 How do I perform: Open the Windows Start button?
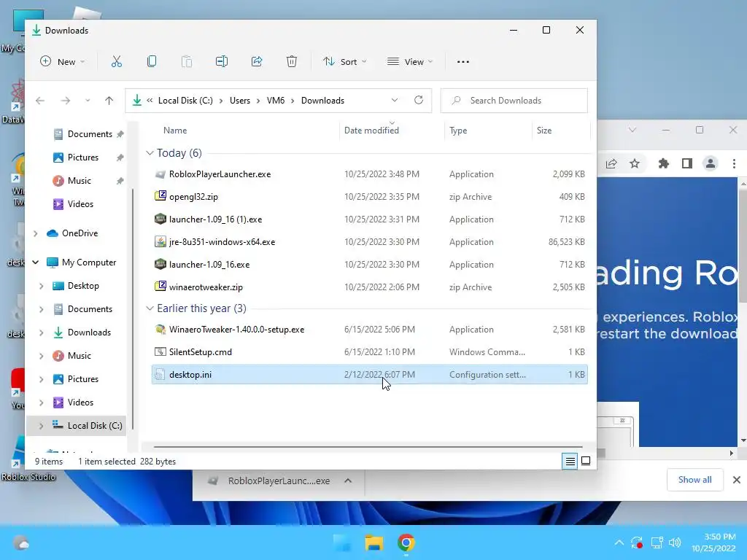click(342, 542)
